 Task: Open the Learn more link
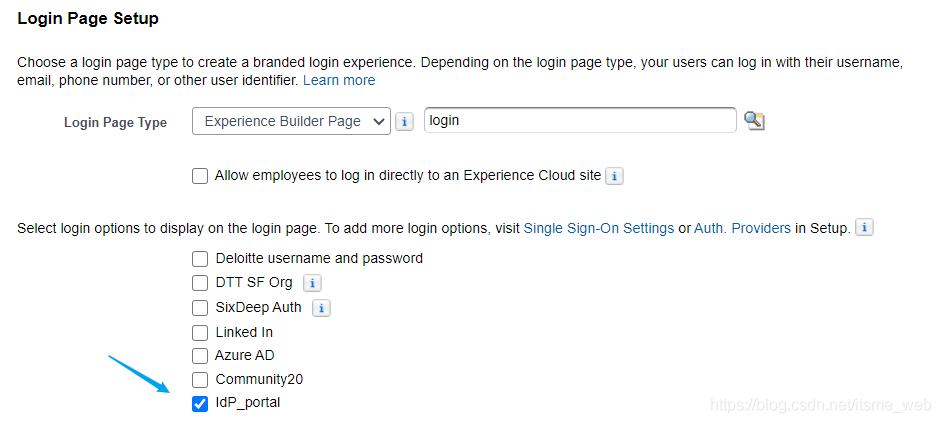[339, 80]
